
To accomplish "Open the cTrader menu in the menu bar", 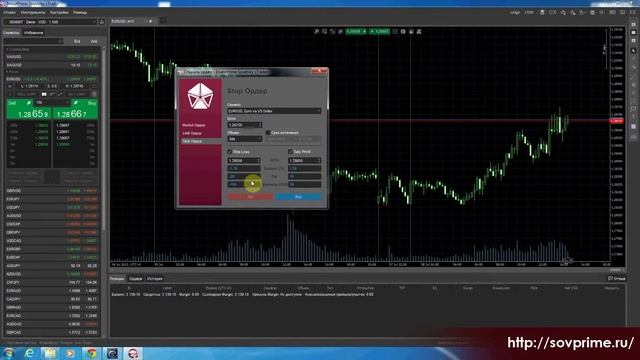I will [9, 13].
